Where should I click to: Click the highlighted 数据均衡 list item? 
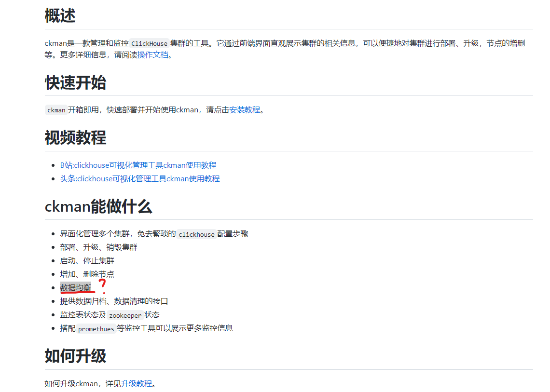click(75, 287)
